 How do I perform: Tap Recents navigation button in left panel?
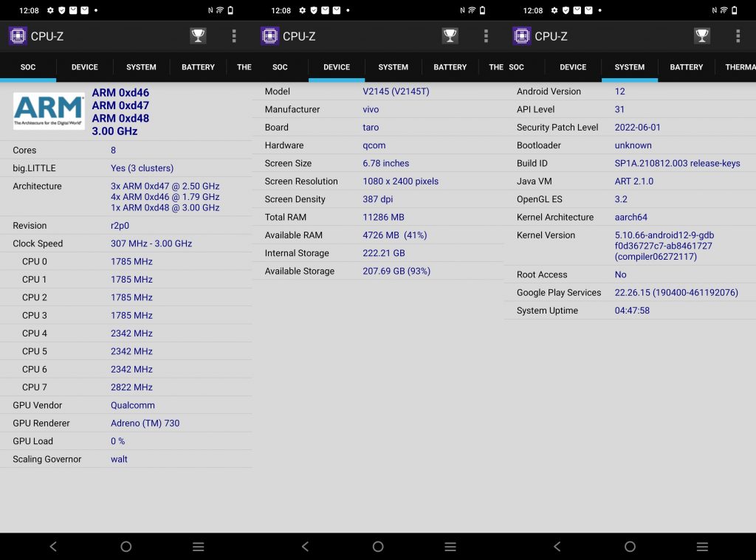(x=198, y=546)
